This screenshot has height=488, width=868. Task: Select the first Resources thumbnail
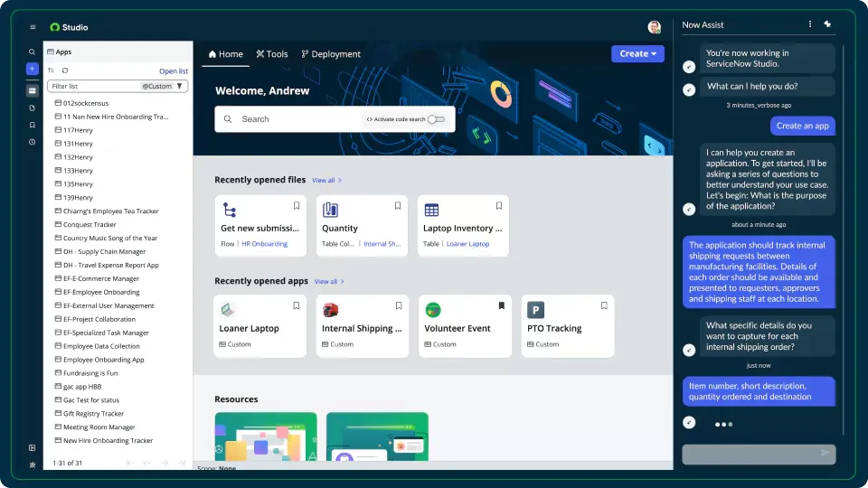266,436
